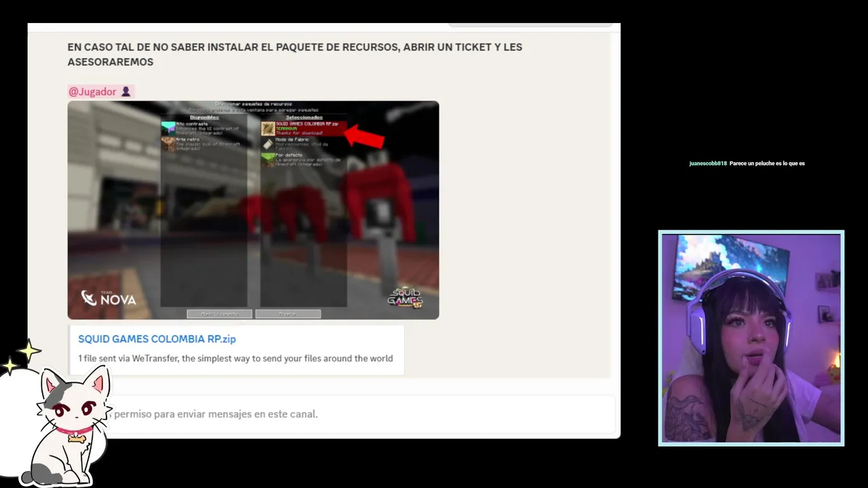Click the Squid Games logo in the image
The height and width of the screenshot is (488, 868).
405,297
